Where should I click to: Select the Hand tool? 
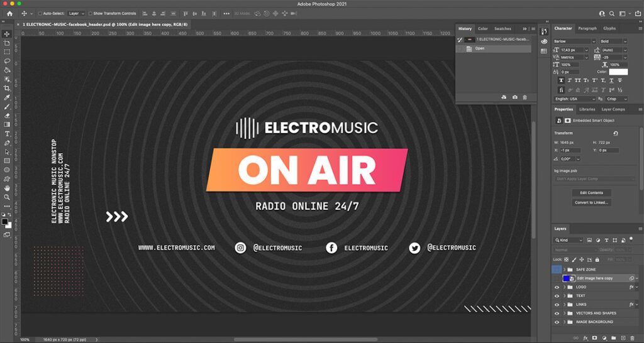point(7,188)
